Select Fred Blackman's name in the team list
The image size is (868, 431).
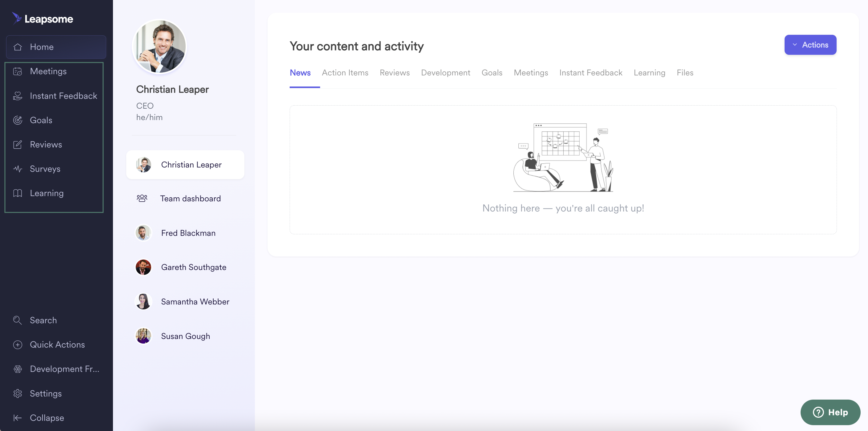pyautogui.click(x=188, y=233)
